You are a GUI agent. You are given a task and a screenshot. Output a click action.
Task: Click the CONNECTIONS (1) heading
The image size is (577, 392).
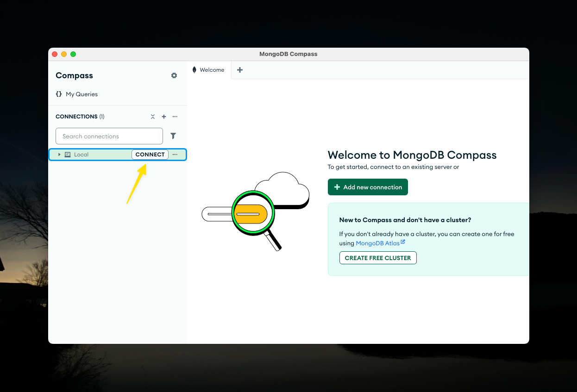tap(80, 117)
